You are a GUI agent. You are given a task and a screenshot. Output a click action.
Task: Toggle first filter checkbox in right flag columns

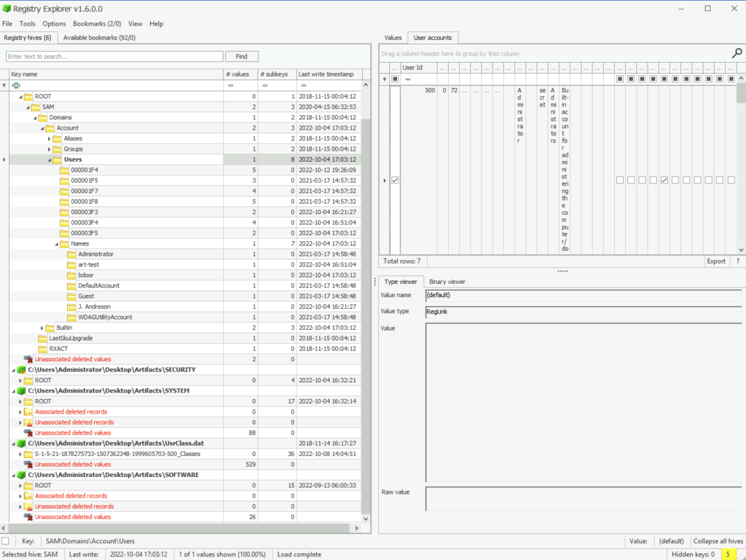(619, 79)
